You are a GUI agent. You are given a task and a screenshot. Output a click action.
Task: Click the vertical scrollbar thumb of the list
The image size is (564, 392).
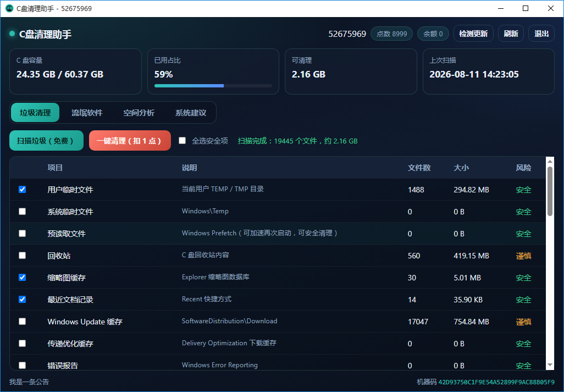click(x=550, y=191)
